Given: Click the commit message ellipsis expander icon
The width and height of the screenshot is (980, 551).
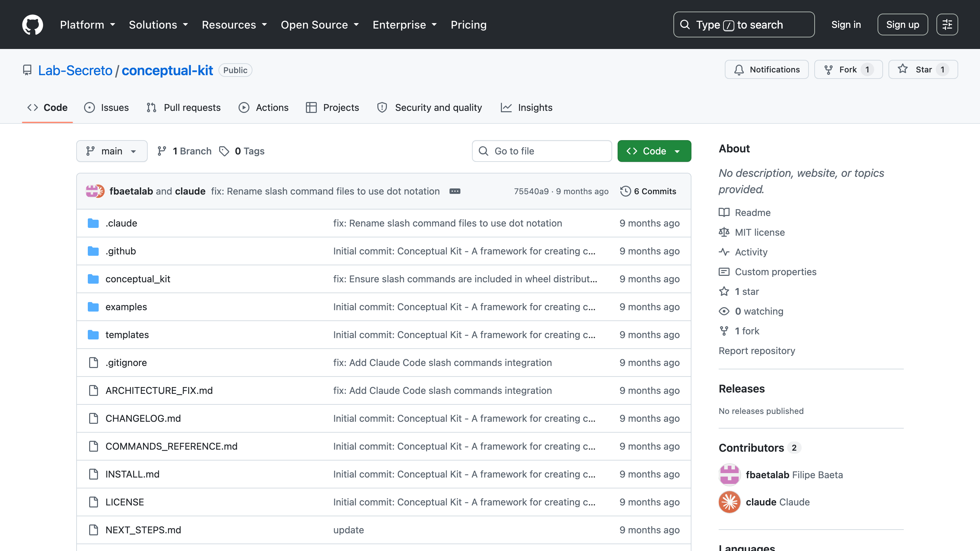Looking at the screenshot, I should coord(455,191).
